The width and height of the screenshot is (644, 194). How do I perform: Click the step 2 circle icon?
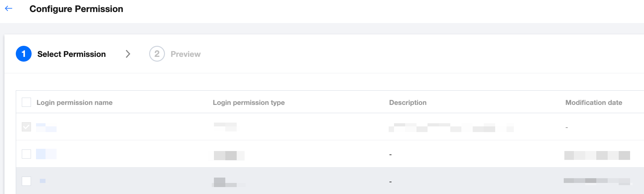tap(157, 54)
